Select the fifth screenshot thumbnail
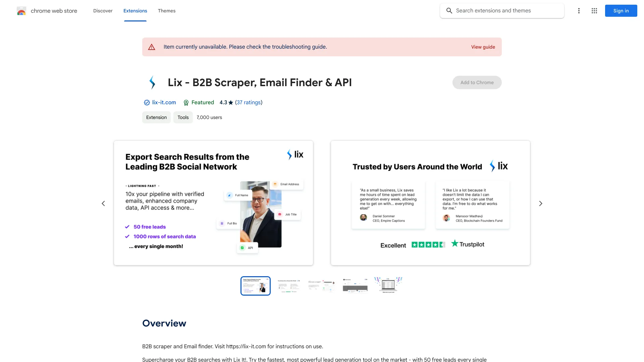 coord(388,285)
